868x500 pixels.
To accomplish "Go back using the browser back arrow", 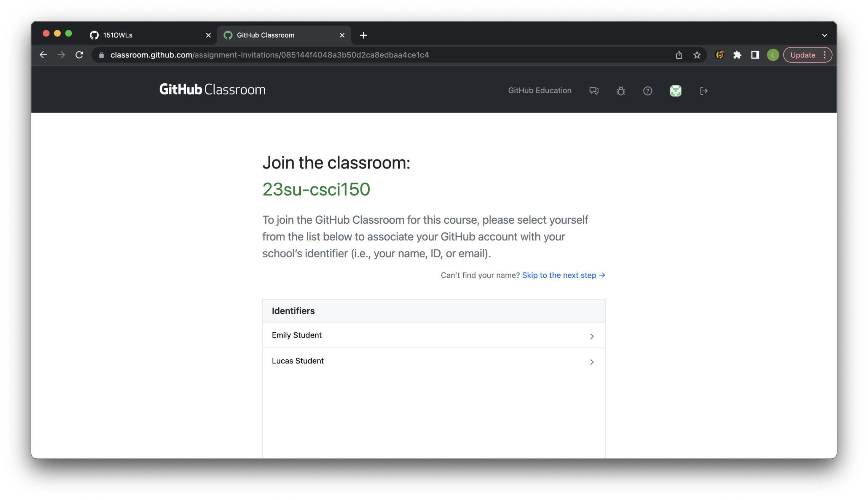I will (x=43, y=55).
